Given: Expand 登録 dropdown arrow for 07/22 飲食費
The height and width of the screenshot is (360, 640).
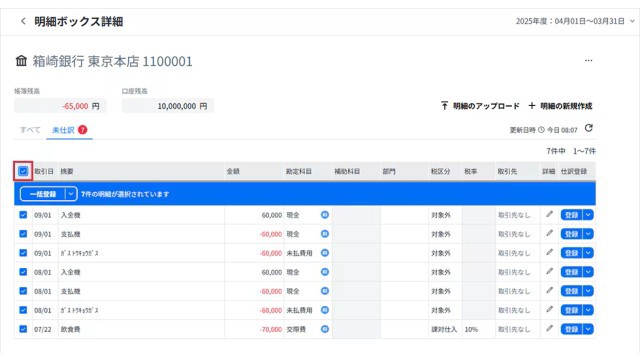Looking at the screenshot, I should pyautogui.click(x=588, y=329).
